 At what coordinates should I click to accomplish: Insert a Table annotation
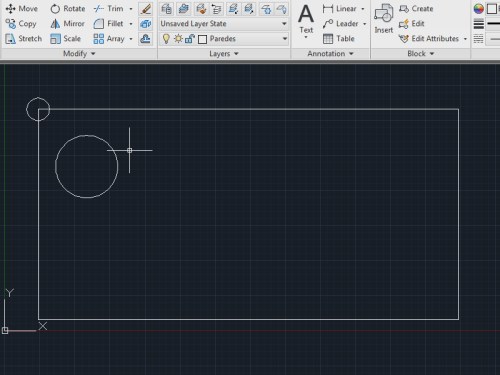pos(339,39)
